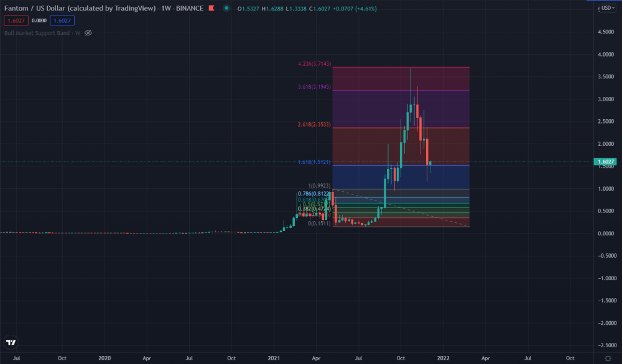This screenshot has height=364, width=622.
Task: Click the TradingView logo in the bottom corner
Action: click(x=11, y=342)
